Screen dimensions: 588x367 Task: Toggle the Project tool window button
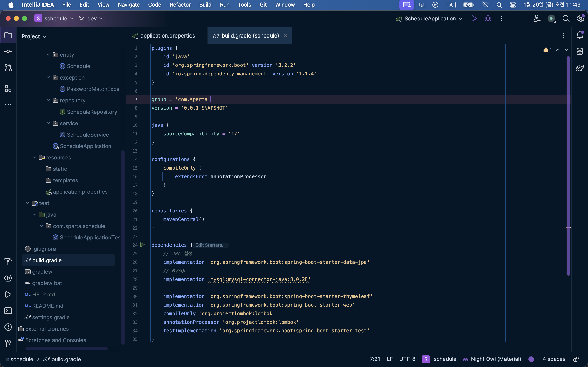[x=8, y=35]
